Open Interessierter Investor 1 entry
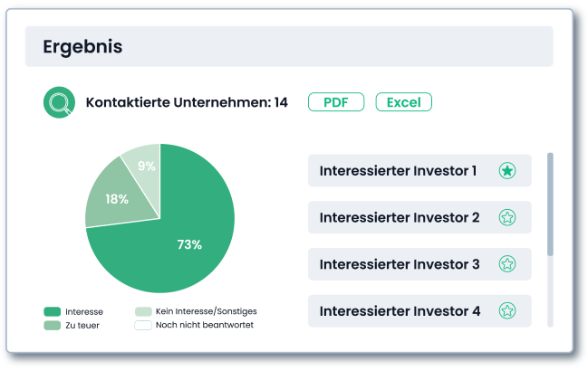The height and width of the screenshot is (371, 588). click(419, 171)
